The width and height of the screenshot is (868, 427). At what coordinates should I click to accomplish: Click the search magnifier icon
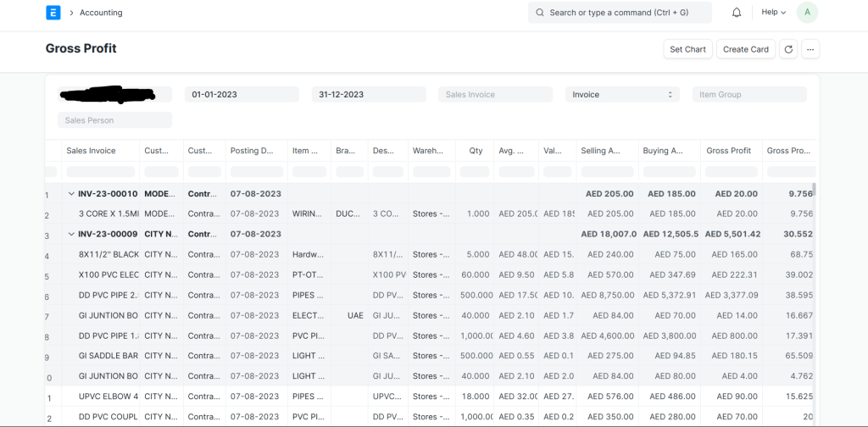(x=540, y=12)
